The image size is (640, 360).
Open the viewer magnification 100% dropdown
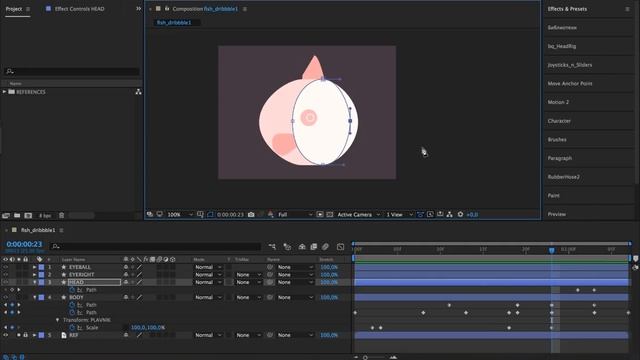click(x=180, y=215)
